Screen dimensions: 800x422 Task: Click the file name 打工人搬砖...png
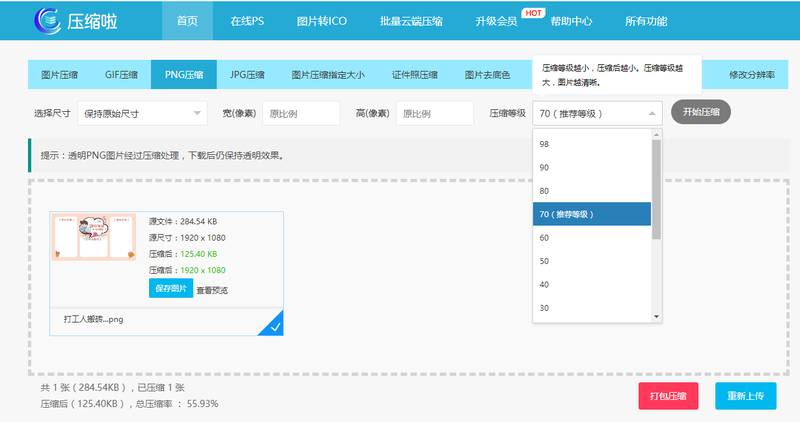tap(93, 319)
